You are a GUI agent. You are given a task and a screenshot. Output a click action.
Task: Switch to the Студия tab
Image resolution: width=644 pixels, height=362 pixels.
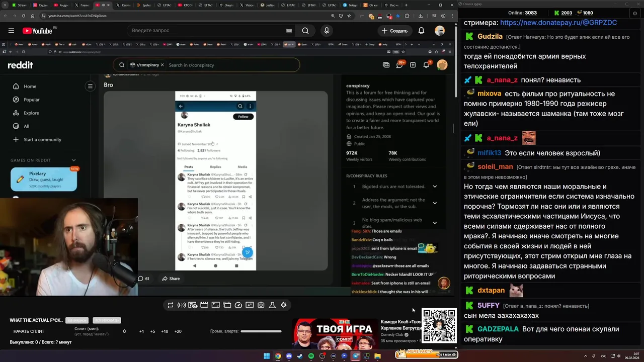click(41, 5)
